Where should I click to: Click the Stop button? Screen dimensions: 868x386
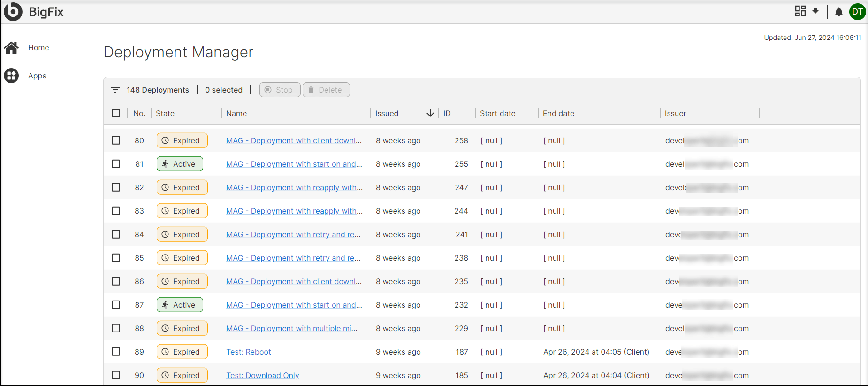(x=280, y=90)
